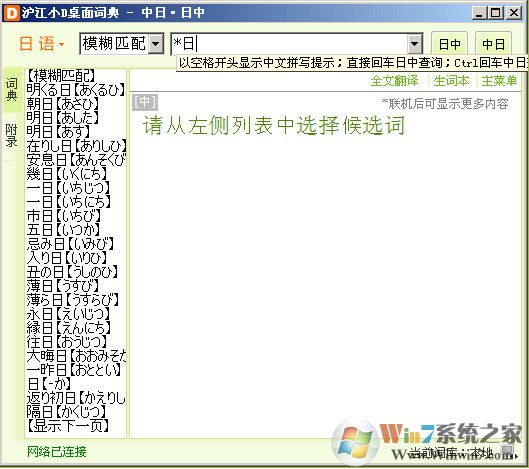The width and height of the screenshot is (529, 469).
Task: Select 市日【いちび】 in the list
Action: tap(63, 216)
